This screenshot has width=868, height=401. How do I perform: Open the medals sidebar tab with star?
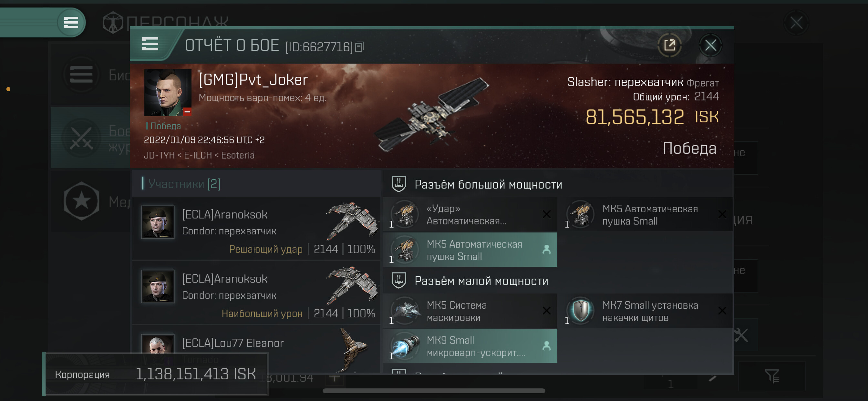click(x=90, y=201)
